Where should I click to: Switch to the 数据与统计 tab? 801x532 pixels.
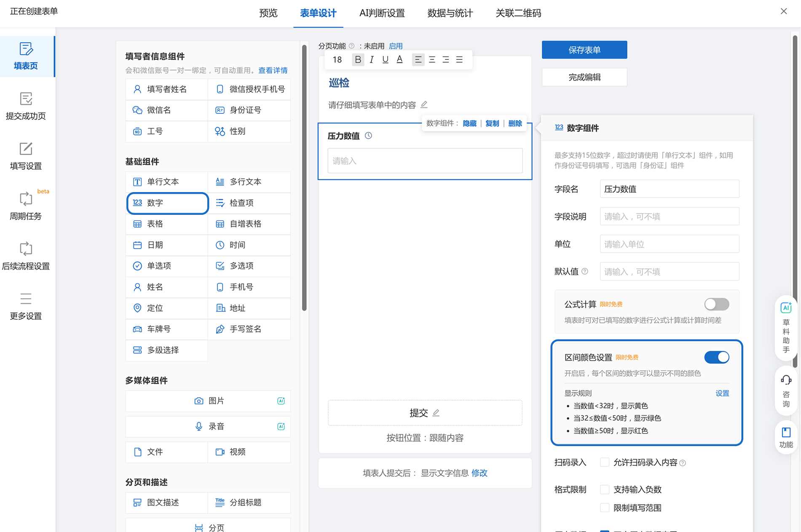tap(450, 13)
